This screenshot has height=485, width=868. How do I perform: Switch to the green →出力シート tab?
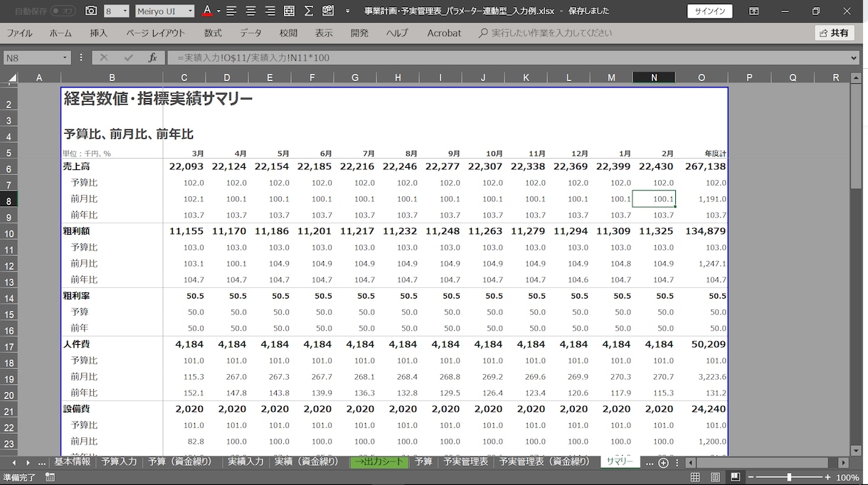tap(380, 462)
